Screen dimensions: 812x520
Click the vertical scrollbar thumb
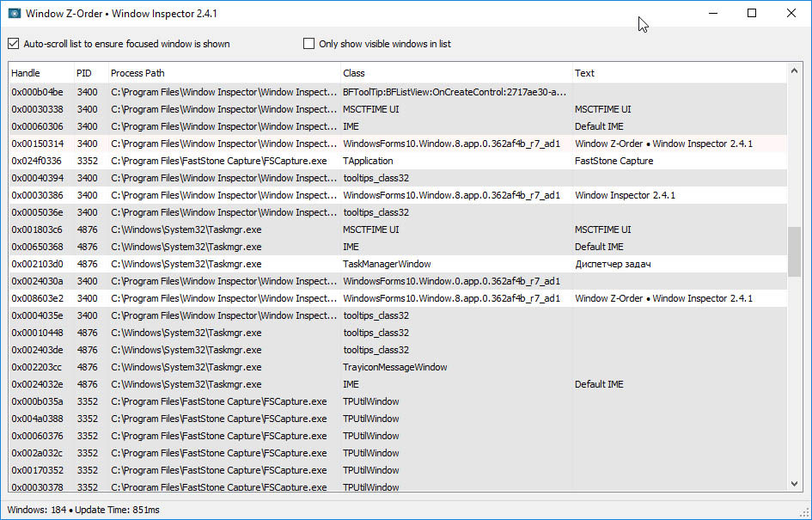click(x=795, y=252)
